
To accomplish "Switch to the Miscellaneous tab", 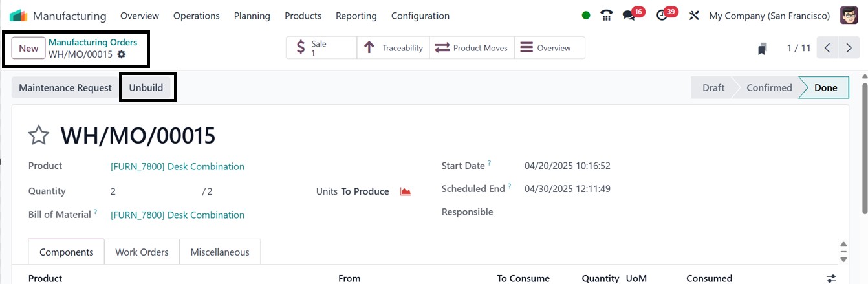I will (x=220, y=252).
